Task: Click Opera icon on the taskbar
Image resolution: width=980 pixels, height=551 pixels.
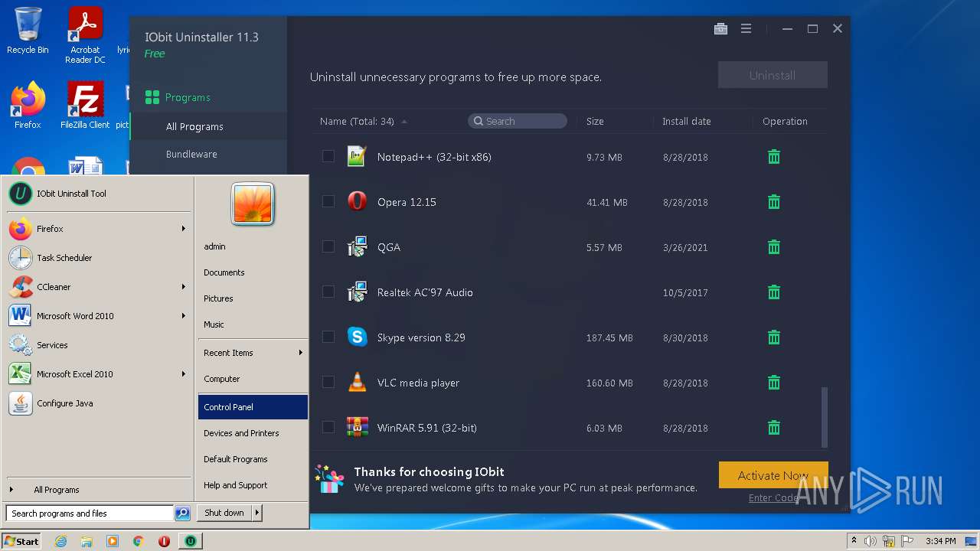Action: [164, 541]
